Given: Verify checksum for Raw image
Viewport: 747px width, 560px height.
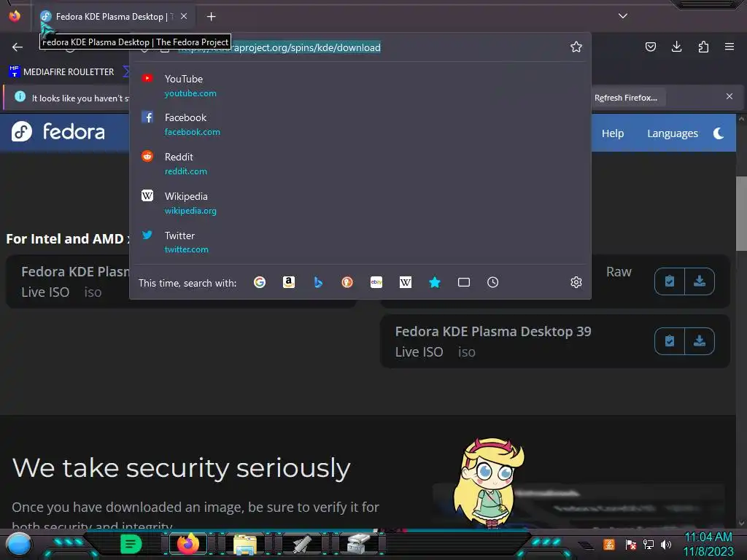Looking at the screenshot, I should coord(670,281).
